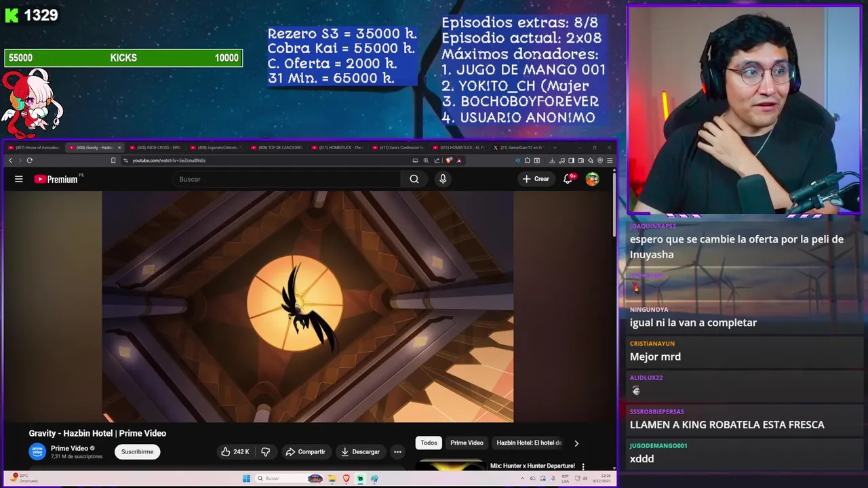Reload the page in the browser

click(x=30, y=161)
